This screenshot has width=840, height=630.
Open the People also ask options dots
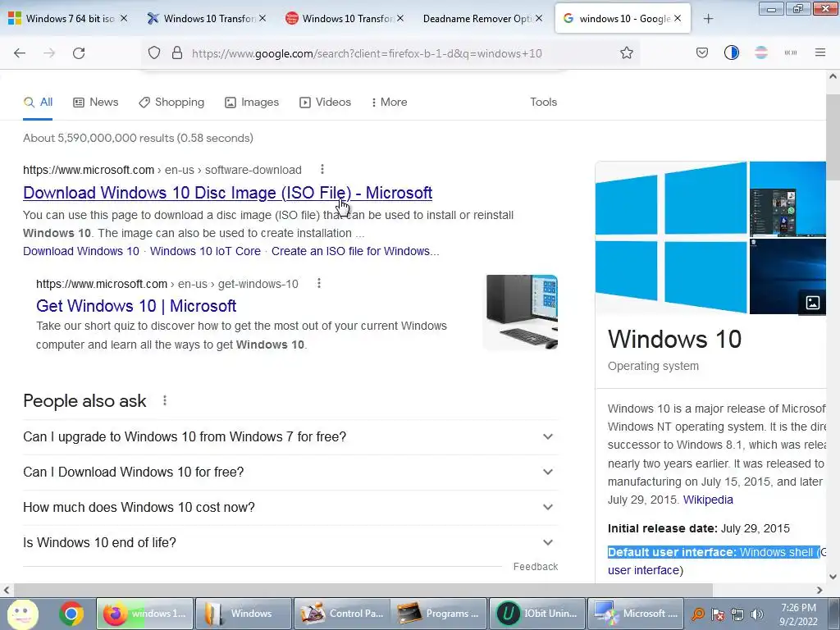coord(164,400)
